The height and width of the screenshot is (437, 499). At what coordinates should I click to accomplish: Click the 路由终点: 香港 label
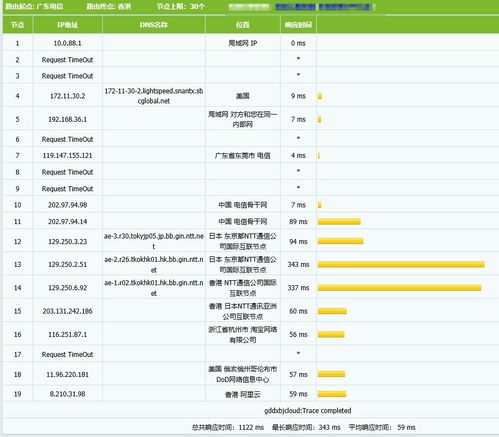(109, 6)
